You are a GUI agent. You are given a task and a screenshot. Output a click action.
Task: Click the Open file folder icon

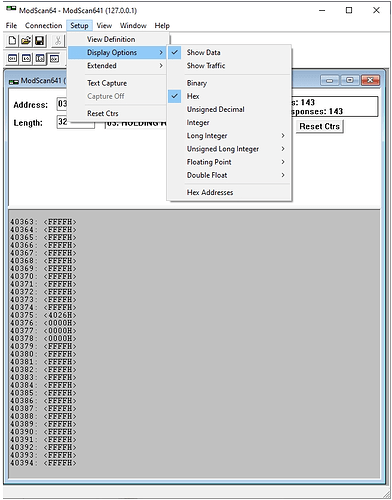point(26,41)
